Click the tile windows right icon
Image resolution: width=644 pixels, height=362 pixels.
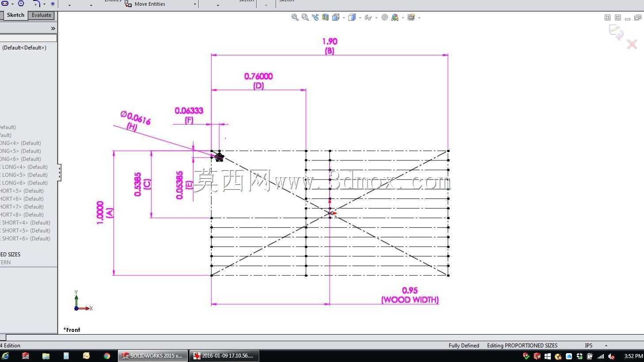[x=617, y=18]
